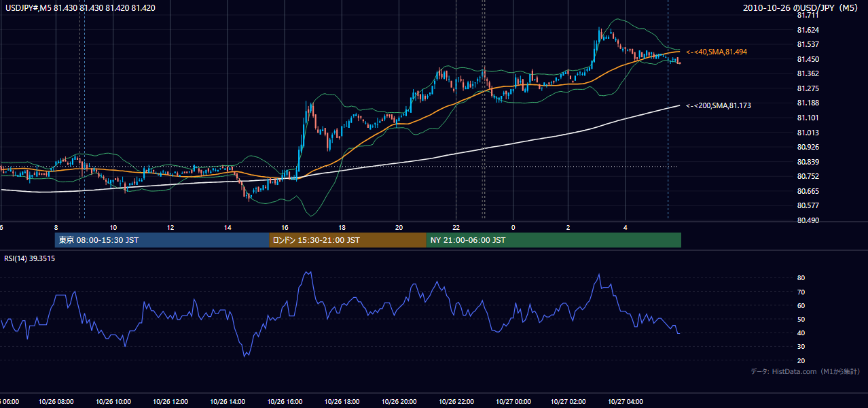Click price axis value 81.624
The image size is (868, 408).
point(808,30)
